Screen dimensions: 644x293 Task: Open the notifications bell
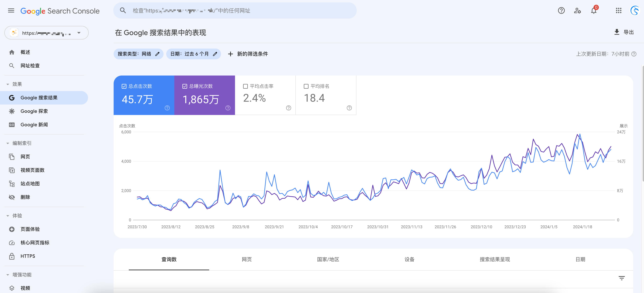(593, 10)
